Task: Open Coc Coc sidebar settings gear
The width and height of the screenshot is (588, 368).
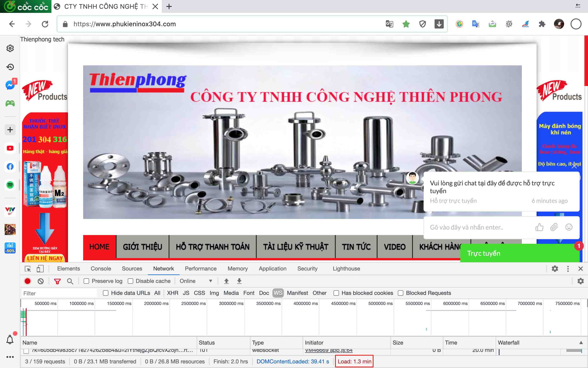Action: [10, 48]
